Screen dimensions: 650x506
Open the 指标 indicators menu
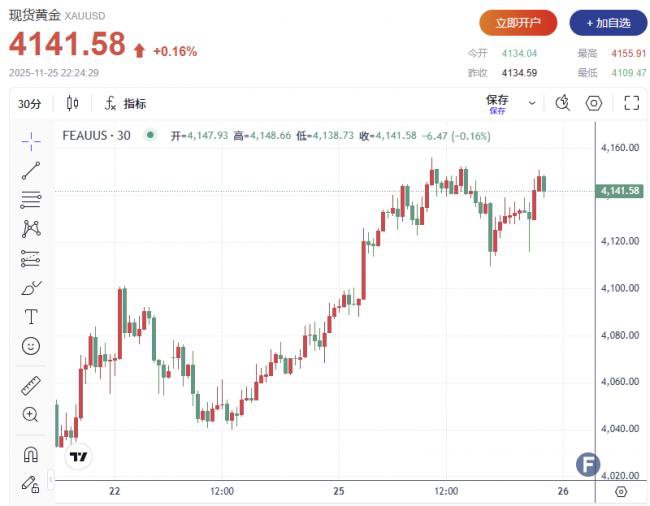(124, 104)
